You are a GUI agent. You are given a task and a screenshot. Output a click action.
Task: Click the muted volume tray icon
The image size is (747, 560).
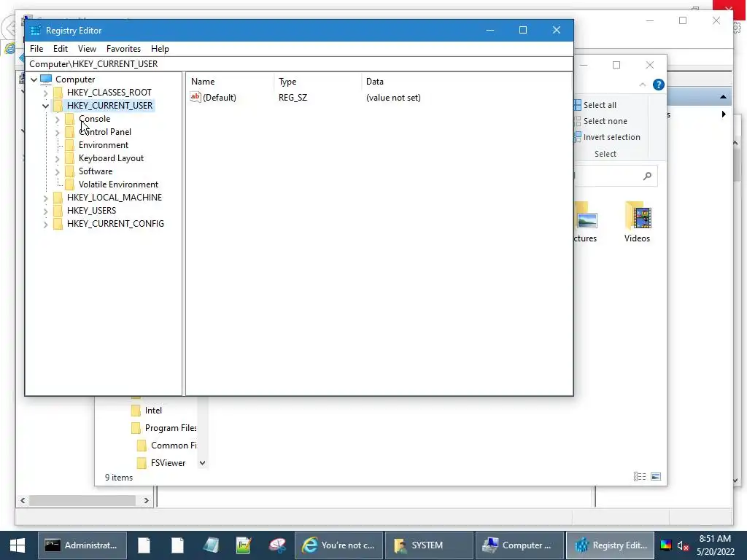pyautogui.click(x=683, y=546)
